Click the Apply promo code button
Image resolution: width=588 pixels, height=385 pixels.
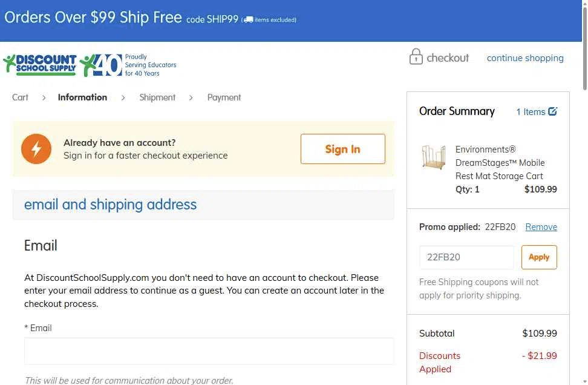point(538,257)
